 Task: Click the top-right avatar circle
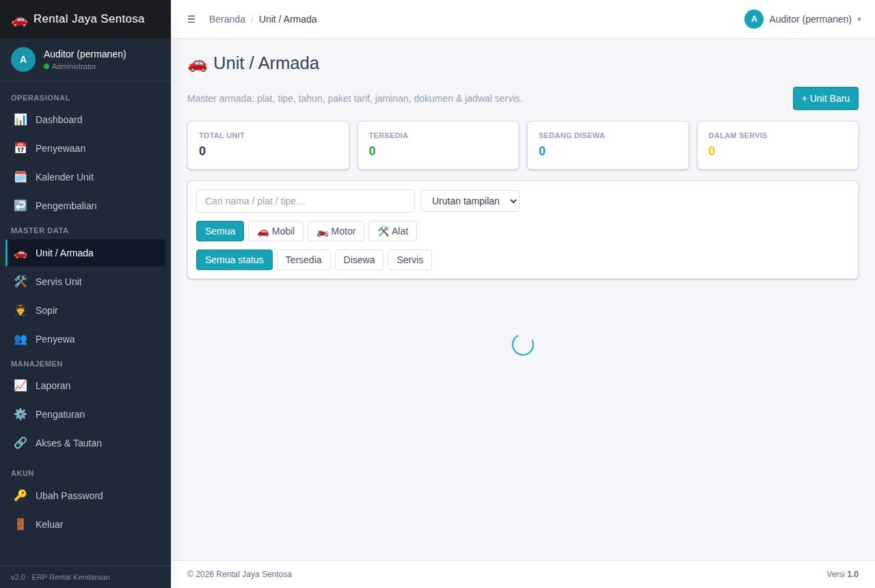pyautogui.click(x=754, y=19)
